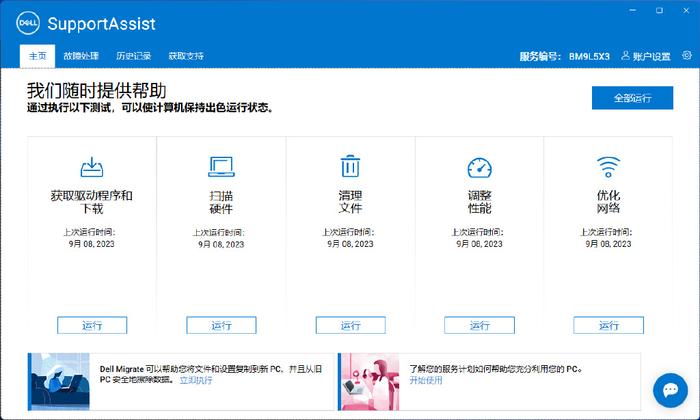Image resolution: width=700 pixels, height=420 pixels.
Task: Run 扫描硬件 with its 运行 button
Action: pyautogui.click(x=221, y=325)
